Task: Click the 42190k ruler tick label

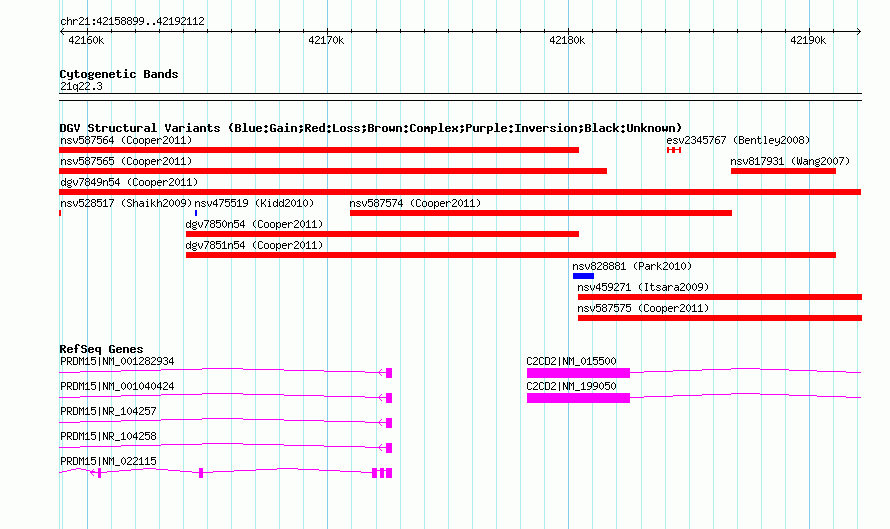Action: point(808,40)
